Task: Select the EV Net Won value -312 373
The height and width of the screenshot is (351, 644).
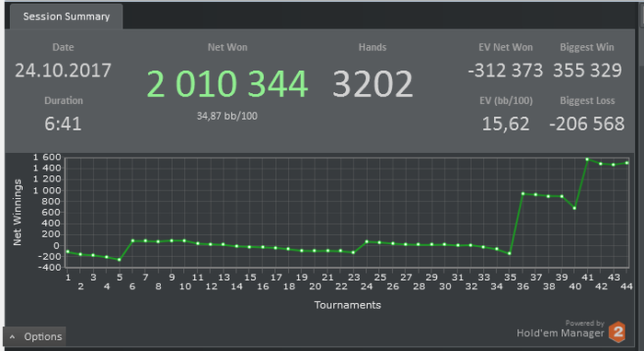Action: tap(506, 70)
